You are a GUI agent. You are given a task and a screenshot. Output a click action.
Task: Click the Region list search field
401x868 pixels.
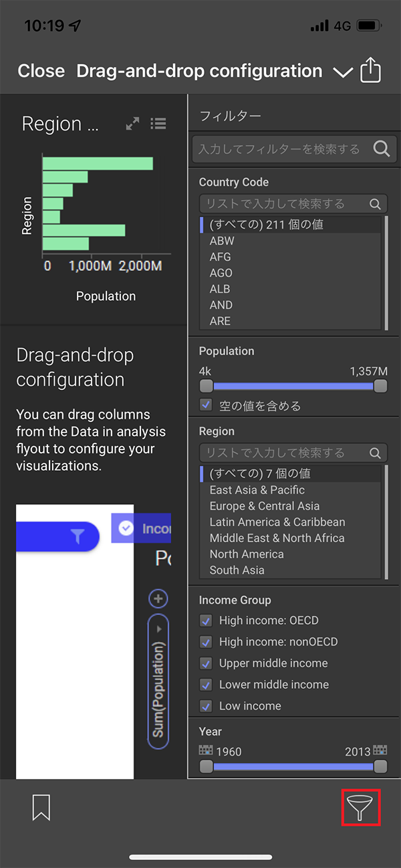coord(293,453)
